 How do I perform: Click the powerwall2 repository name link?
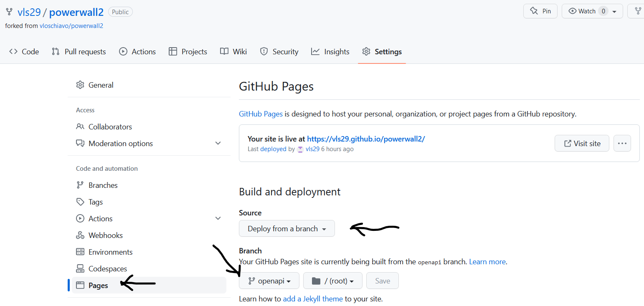coord(76,12)
